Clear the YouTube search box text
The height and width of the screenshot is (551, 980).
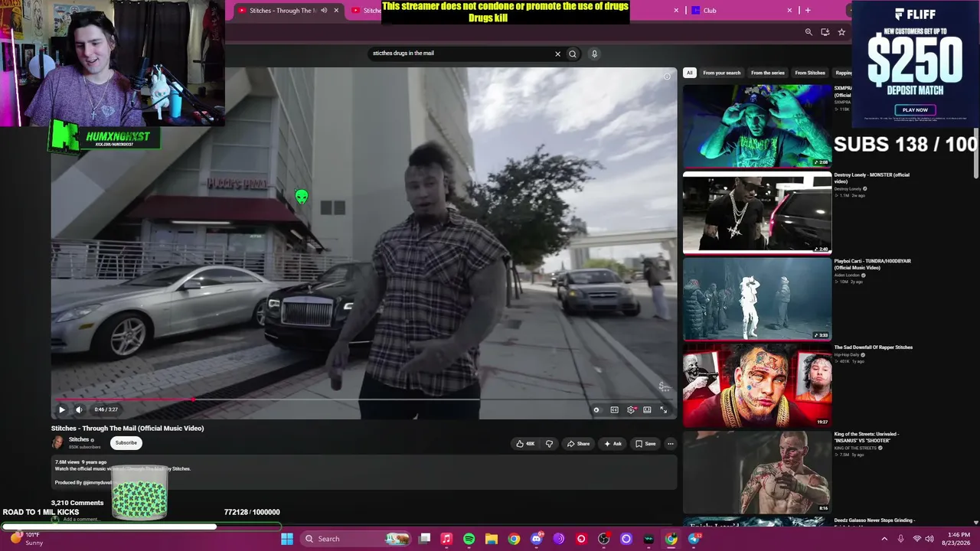(557, 54)
